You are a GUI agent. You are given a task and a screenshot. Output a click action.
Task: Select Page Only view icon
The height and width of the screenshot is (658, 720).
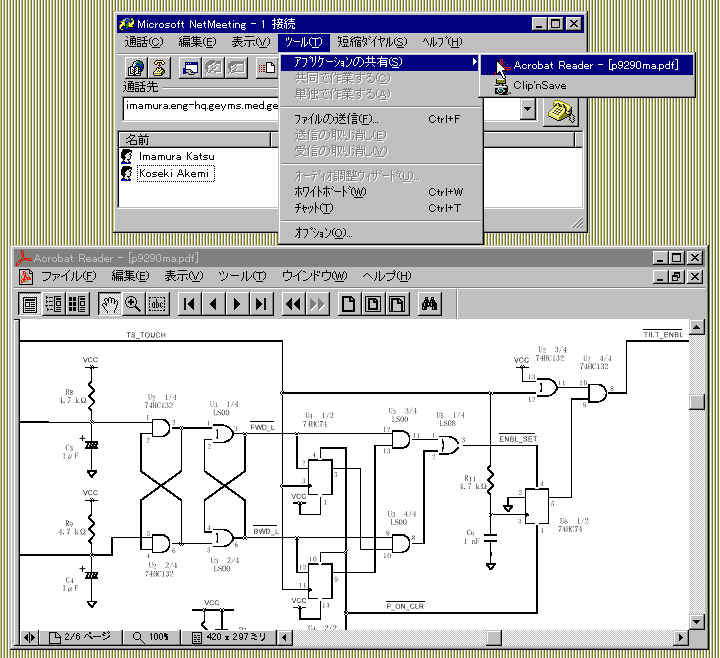[30, 304]
